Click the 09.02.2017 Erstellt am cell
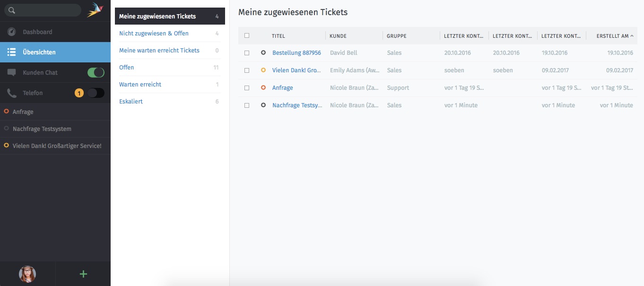The width and height of the screenshot is (644, 286). [x=619, y=70]
